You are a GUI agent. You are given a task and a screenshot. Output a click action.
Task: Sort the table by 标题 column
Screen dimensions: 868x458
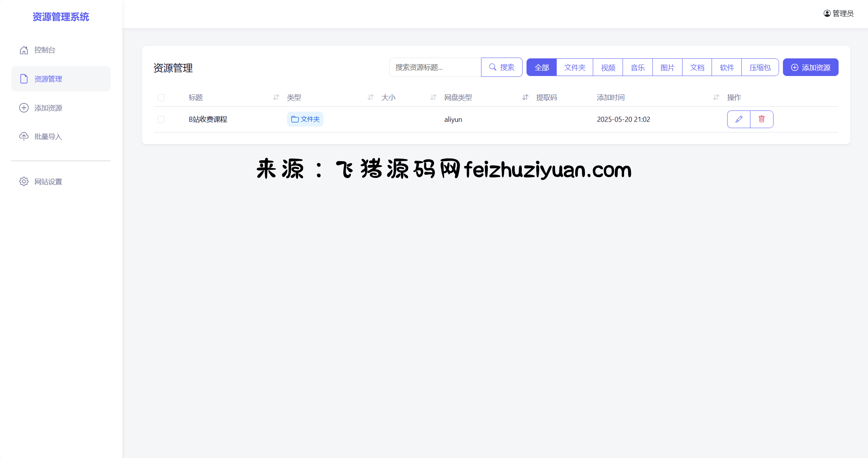276,97
